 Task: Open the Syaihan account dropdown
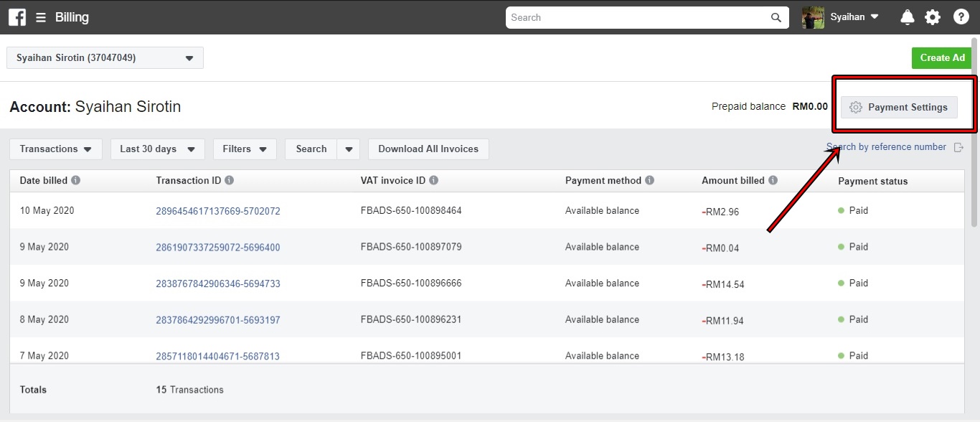854,17
